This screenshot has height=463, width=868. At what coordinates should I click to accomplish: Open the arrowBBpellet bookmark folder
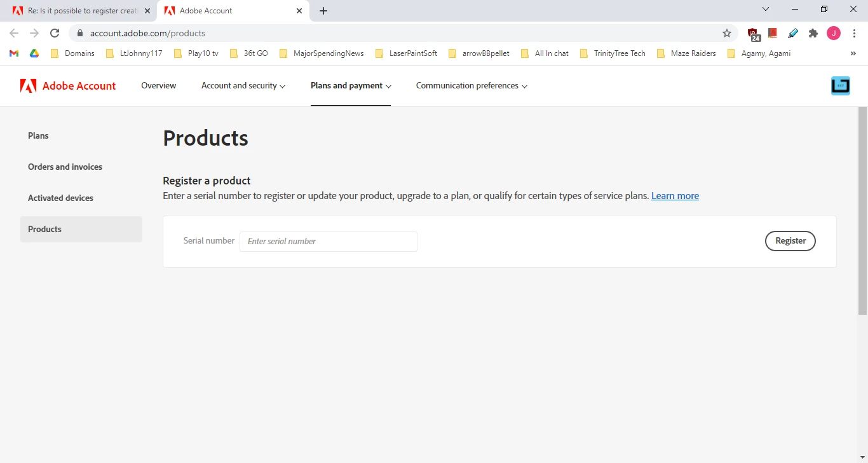coord(478,53)
